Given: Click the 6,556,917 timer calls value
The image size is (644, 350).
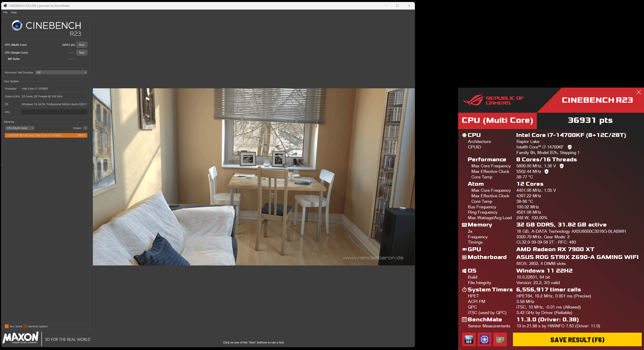Looking at the screenshot, I should pyautogui.click(x=549, y=290).
